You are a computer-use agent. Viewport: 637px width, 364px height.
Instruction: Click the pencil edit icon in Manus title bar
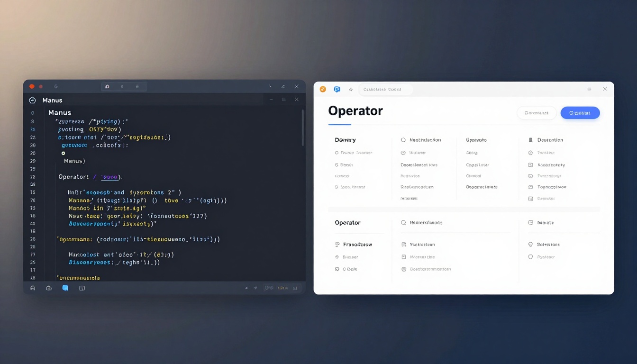pyautogui.click(x=283, y=87)
